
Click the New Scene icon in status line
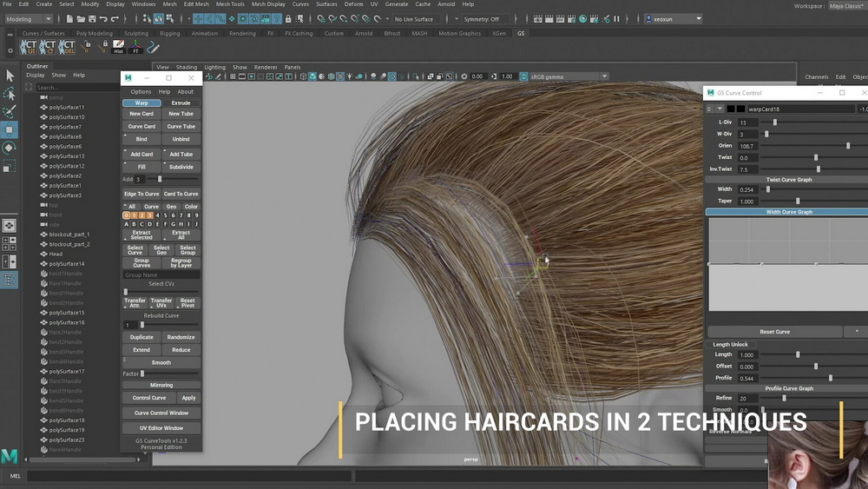coord(69,19)
